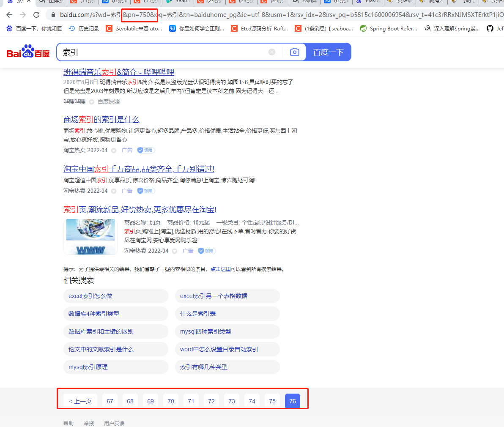Go to results page 73
The height and width of the screenshot is (427, 504).
coord(232,401)
